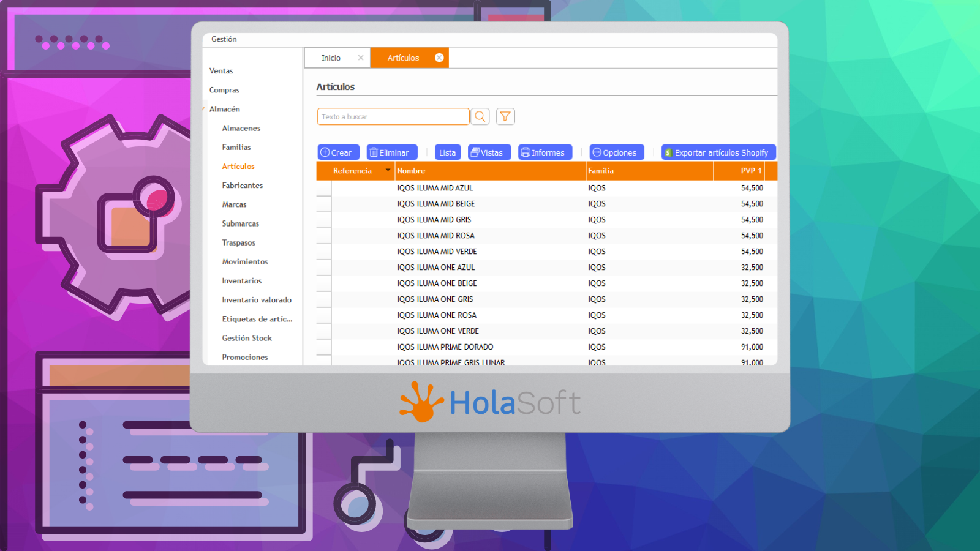
Task: Switch to the Inicio tab
Action: (x=331, y=58)
